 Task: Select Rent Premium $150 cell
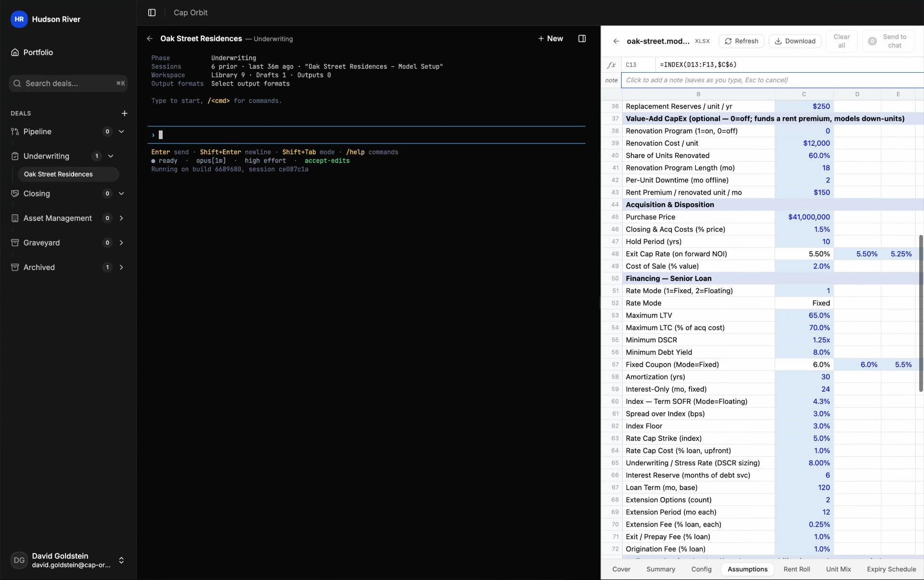pos(804,193)
